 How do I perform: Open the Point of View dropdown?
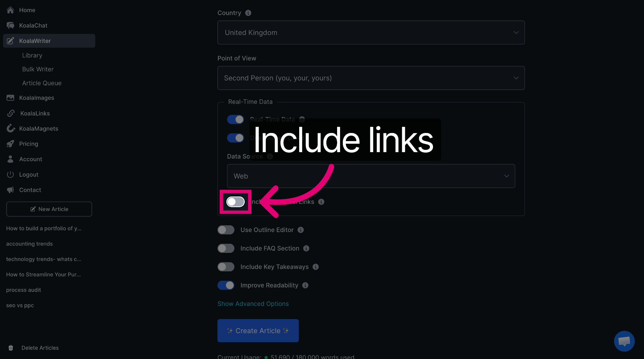371,78
